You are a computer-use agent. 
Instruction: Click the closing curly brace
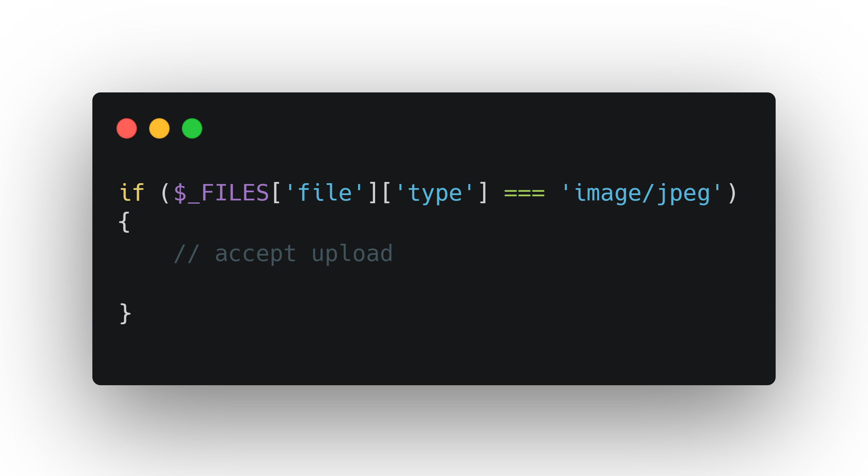[125, 314]
